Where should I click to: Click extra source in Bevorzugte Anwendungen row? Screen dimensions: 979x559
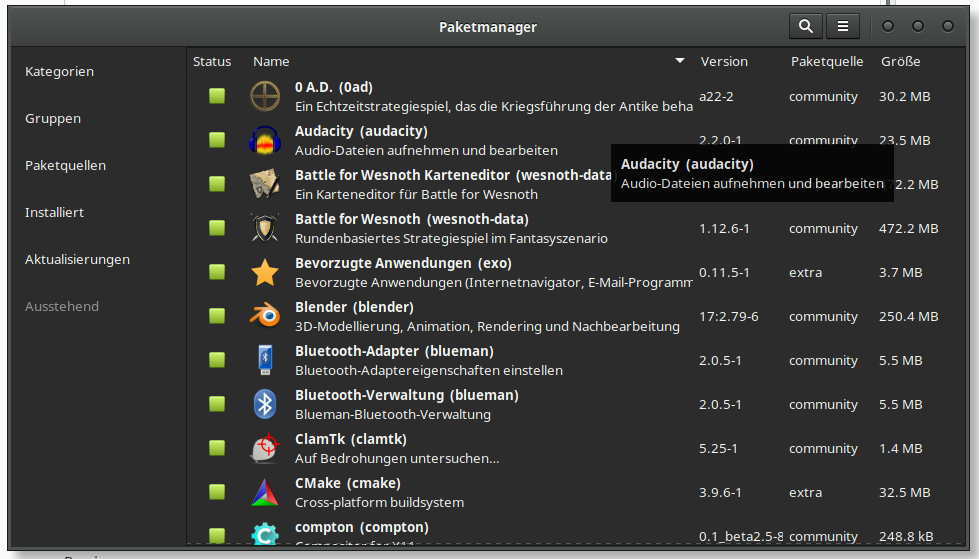pos(805,273)
